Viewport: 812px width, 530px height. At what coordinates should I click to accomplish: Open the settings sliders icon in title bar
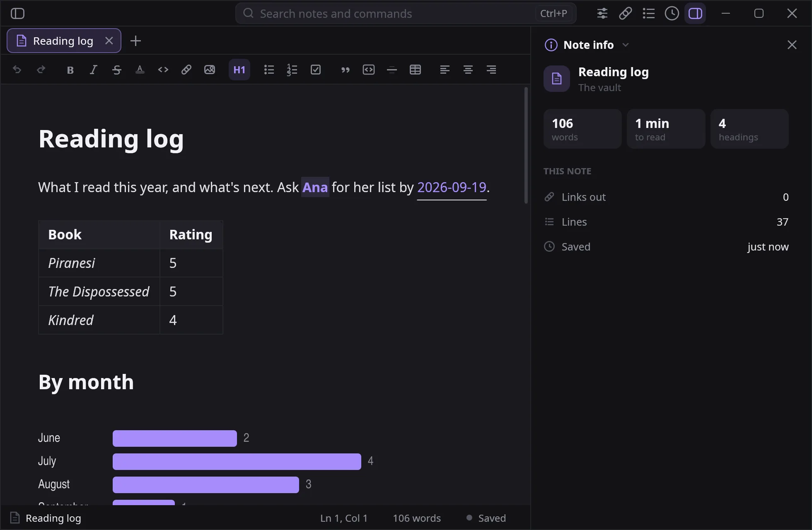pos(602,14)
